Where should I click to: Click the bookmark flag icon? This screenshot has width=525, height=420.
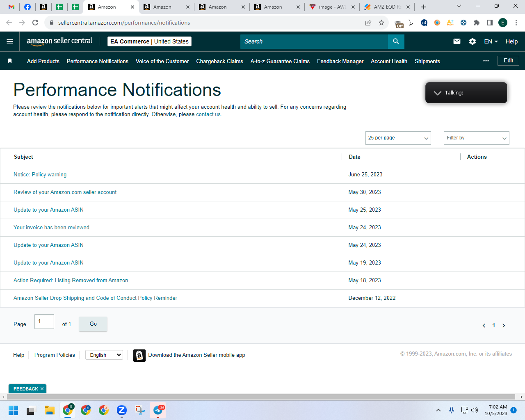[10, 61]
